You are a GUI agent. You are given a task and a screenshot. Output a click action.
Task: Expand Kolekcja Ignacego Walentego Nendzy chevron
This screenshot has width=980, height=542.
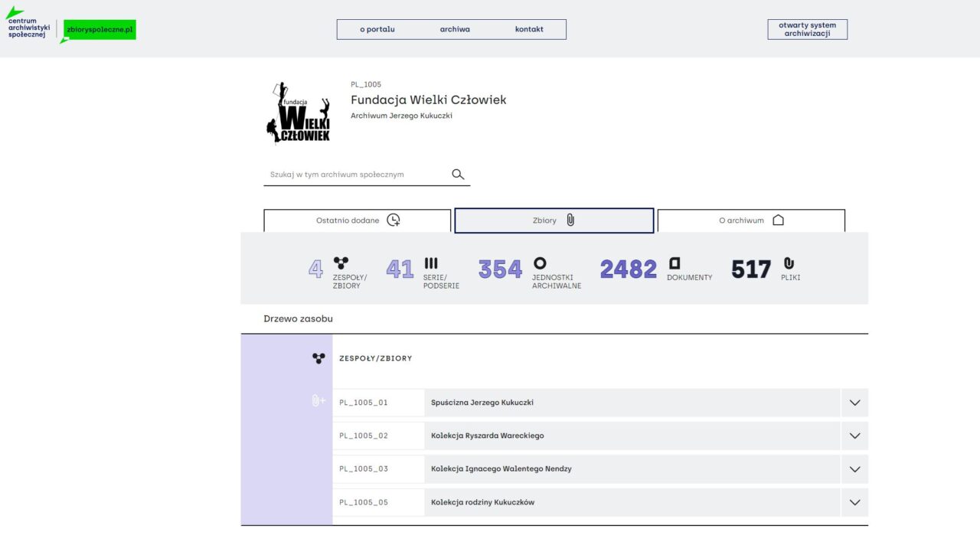coord(854,469)
